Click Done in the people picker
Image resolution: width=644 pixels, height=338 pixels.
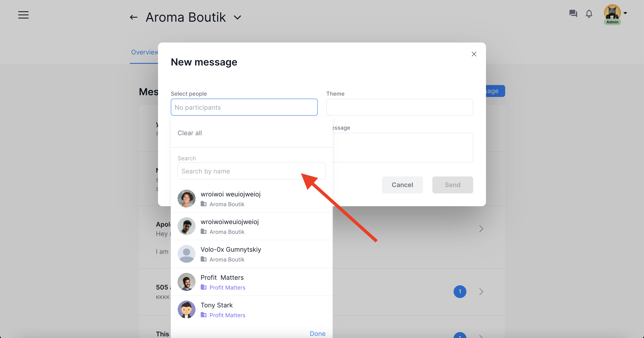[x=318, y=334]
